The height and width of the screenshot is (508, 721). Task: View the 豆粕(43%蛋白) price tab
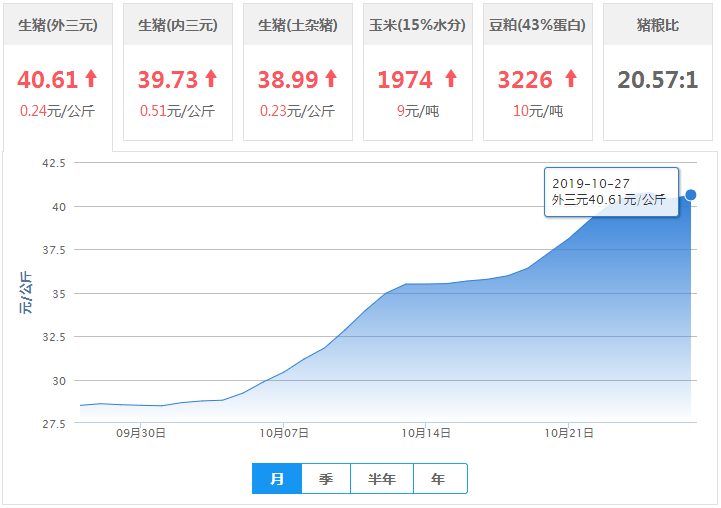pyautogui.click(x=538, y=24)
